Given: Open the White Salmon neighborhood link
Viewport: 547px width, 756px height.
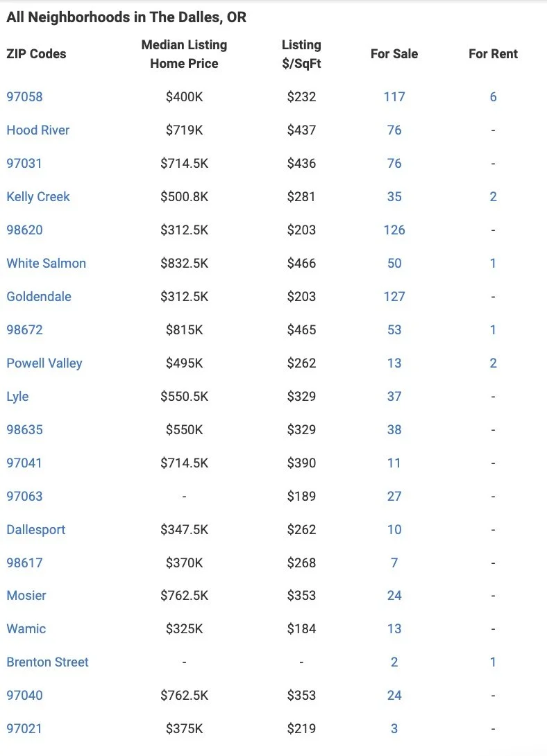Looking at the screenshot, I should point(47,264).
